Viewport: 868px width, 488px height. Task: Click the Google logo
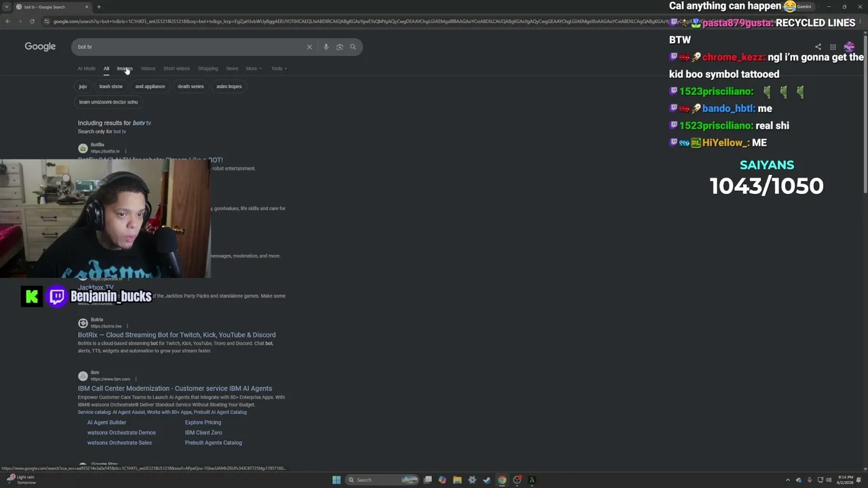pos(40,46)
